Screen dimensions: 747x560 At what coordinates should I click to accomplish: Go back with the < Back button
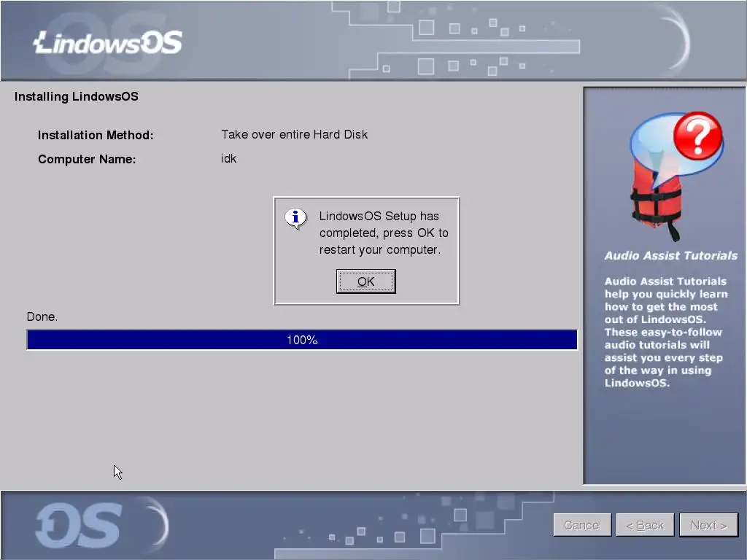tap(645, 525)
